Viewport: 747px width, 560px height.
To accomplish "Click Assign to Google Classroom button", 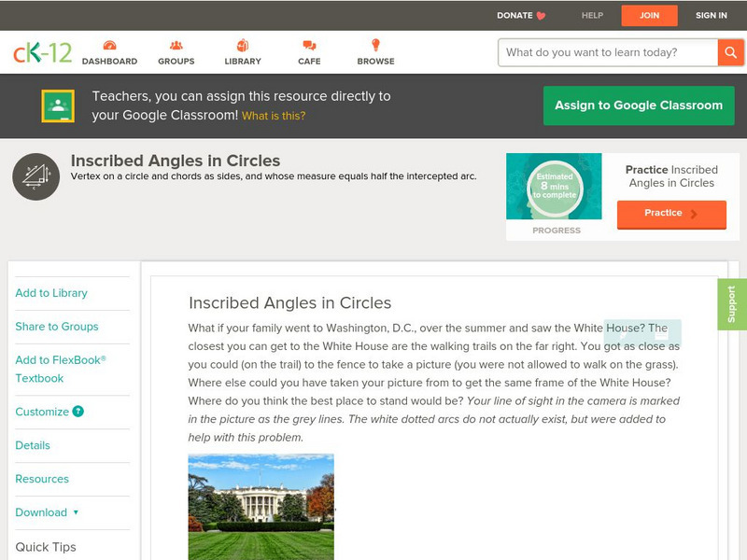I will pyautogui.click(x=639, y=105).
